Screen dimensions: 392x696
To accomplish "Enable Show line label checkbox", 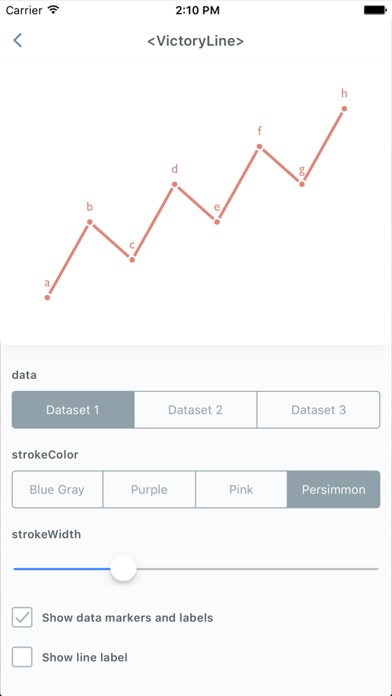I will 22,657.
